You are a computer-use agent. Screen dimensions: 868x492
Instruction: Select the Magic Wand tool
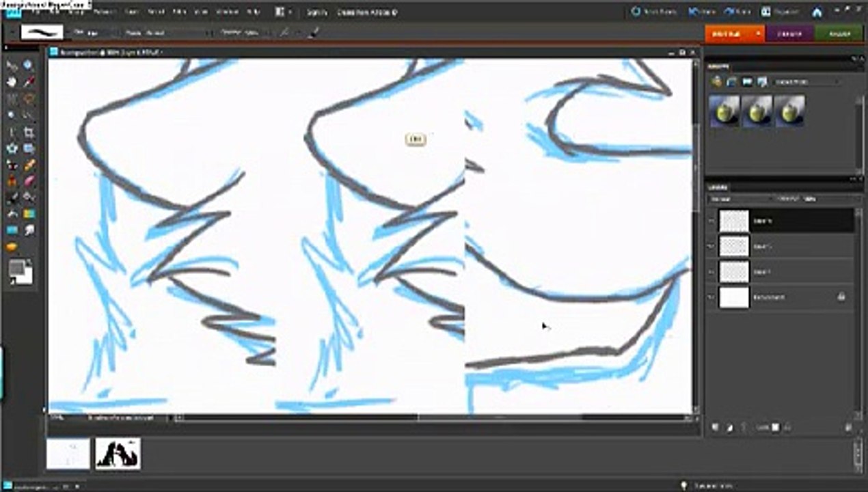click(x=12, y=115)
